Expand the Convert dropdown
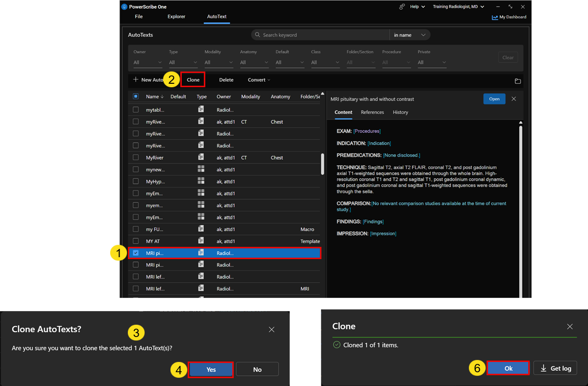This screenshot has height=386, width=588. (259, 80)
